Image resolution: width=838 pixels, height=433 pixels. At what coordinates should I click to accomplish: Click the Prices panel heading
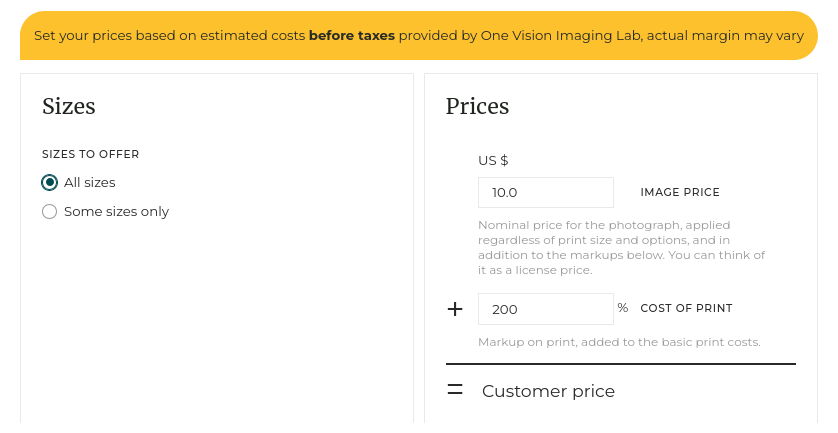tap(477, 106)
